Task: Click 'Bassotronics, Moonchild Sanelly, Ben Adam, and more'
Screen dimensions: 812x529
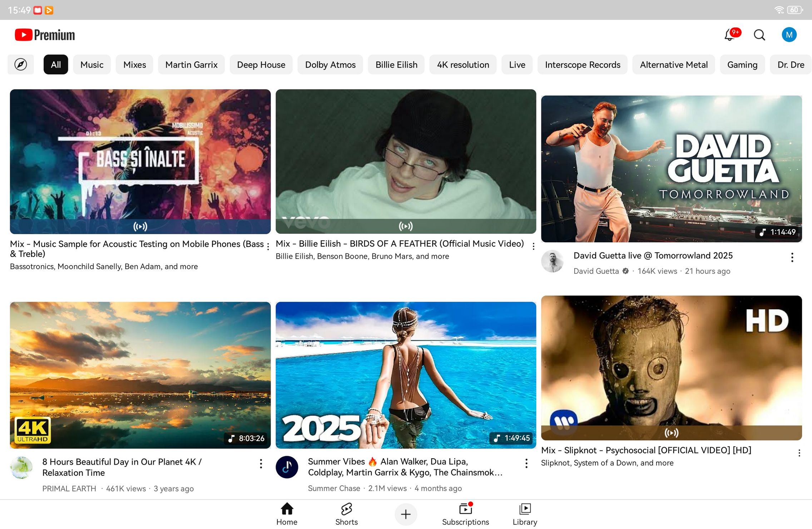Action: tap(104, 266)
